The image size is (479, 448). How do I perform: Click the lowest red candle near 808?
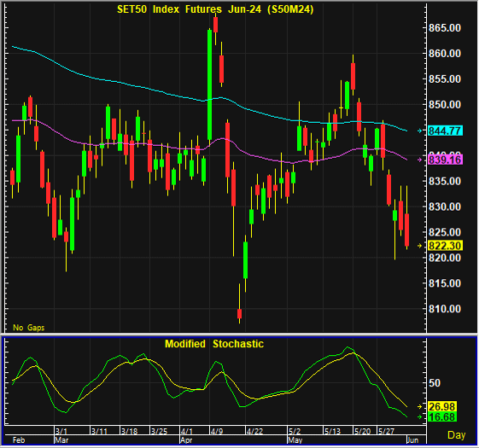(239, 314)
